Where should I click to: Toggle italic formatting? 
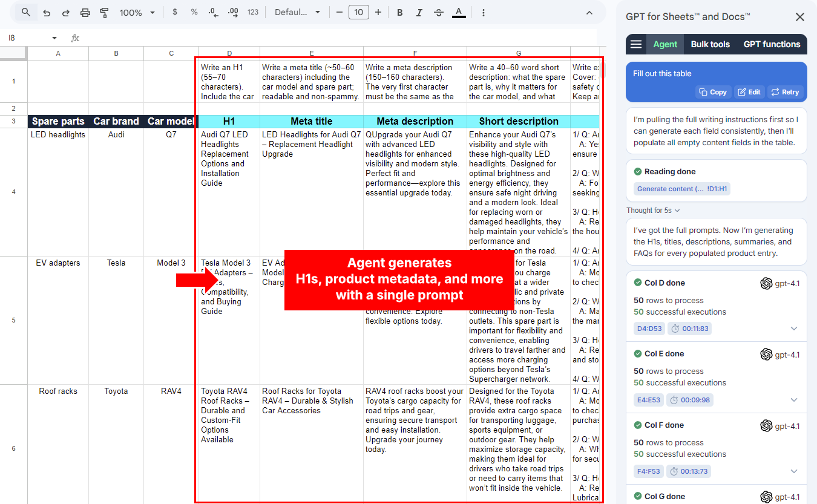click(x=419, y=11)
